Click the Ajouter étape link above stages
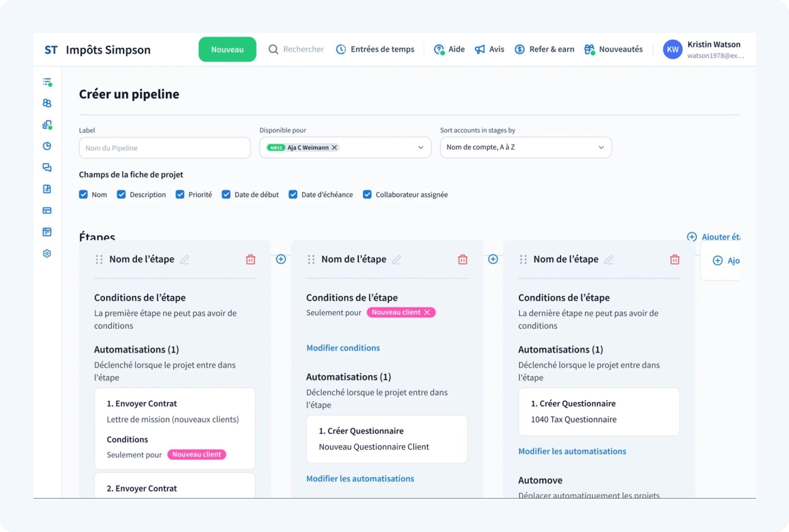Viewport: 789px width, 532px height. [x=713, y=237]
